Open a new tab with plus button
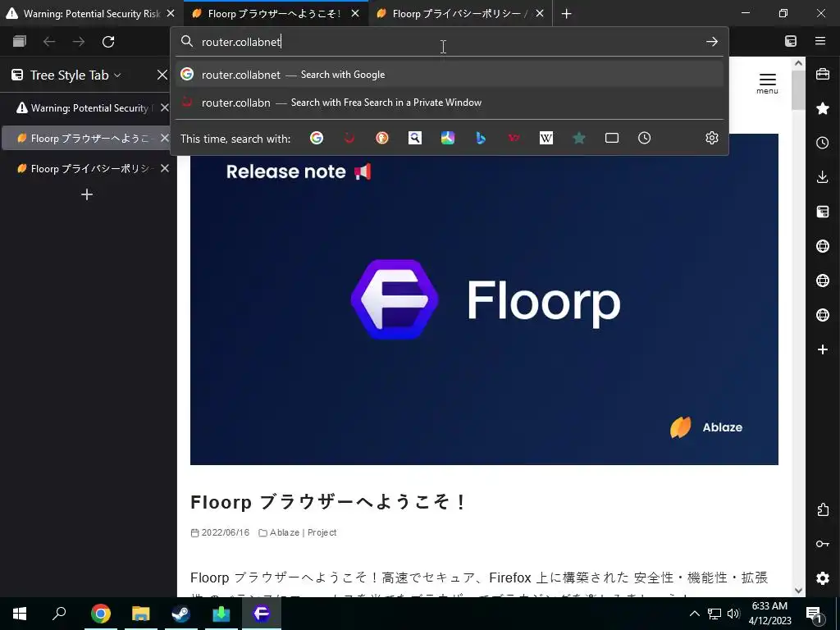The height and width of the screenshot is (630, 840). point(566,13)
